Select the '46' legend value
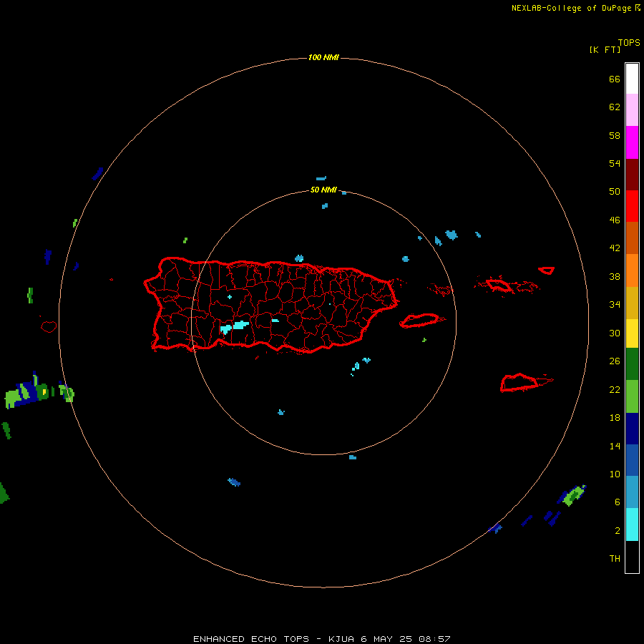The width and height of the screenshot is (644, 644). coord(615,220)
